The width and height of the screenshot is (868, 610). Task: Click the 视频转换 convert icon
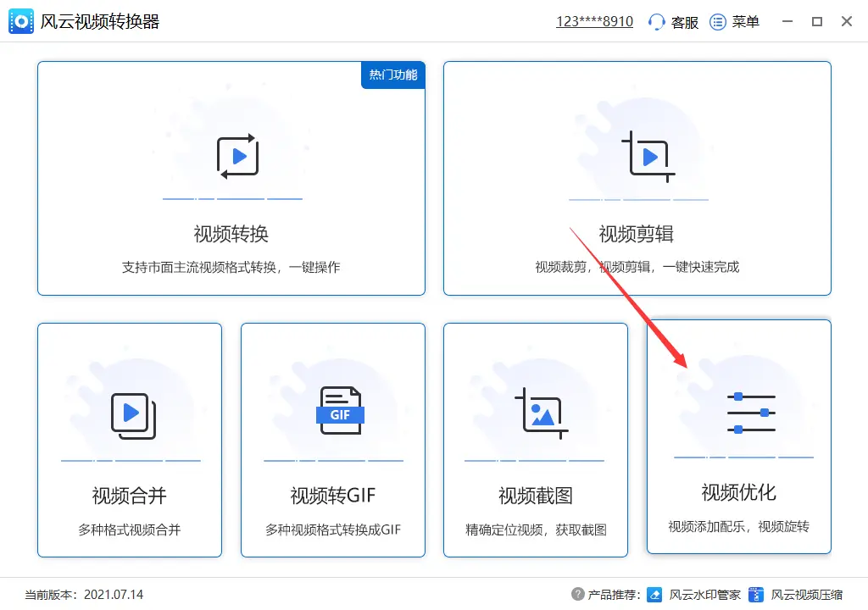tap(237, 156)
